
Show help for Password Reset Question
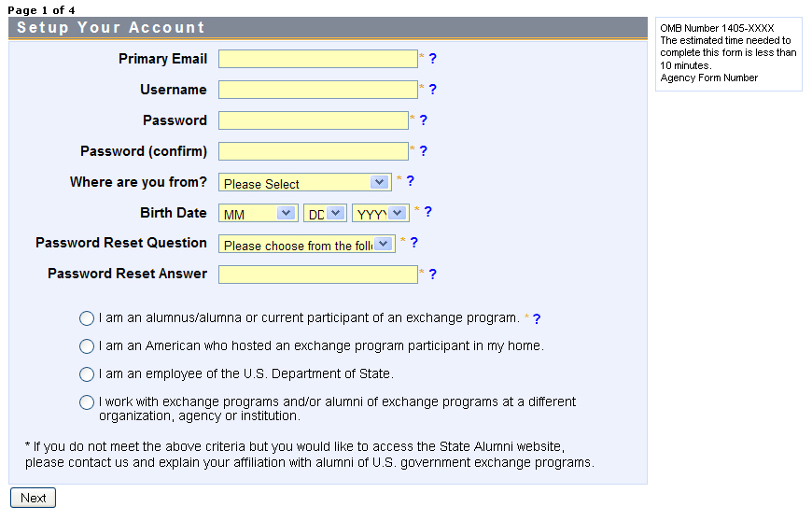click(x=413, y=243)
